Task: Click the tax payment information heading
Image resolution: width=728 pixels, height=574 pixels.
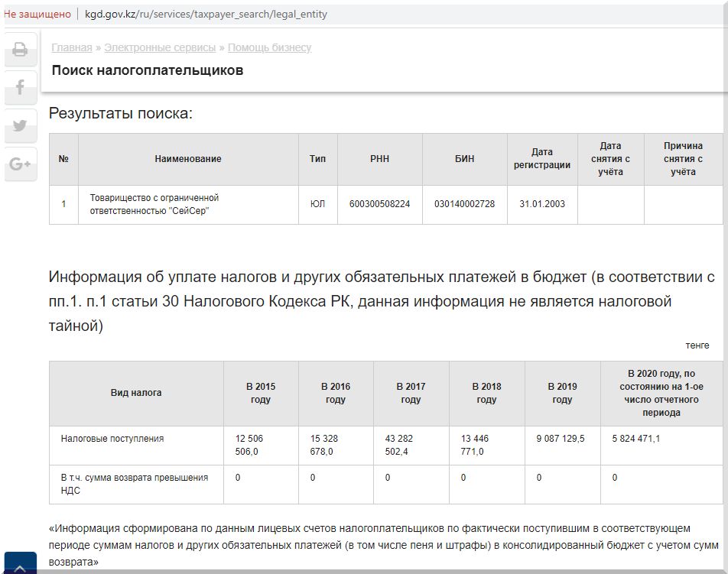Action: (x=382, y=302)
